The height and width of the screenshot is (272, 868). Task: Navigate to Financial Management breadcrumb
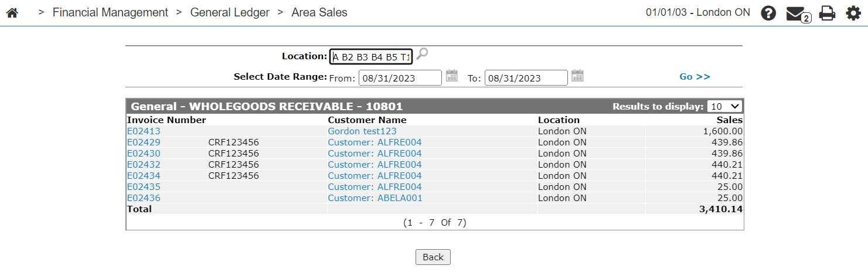click(x=110, y=12)
